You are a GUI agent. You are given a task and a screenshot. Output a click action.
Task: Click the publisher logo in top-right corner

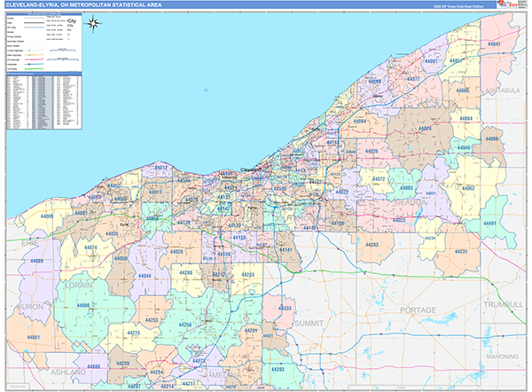pyautogui.click(x=506, y=6)
